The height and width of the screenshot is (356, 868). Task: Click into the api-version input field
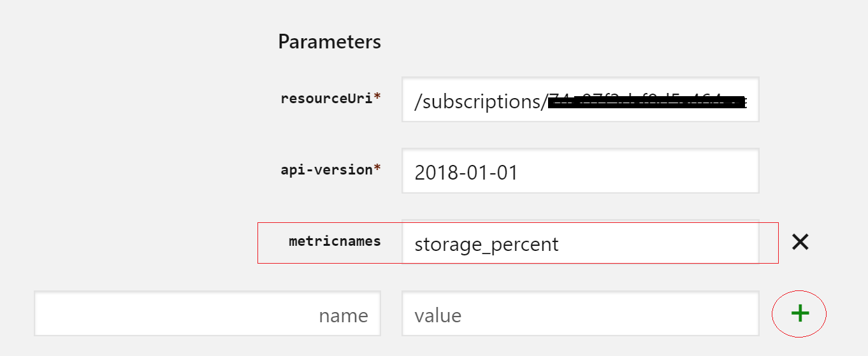coord(581,171)
